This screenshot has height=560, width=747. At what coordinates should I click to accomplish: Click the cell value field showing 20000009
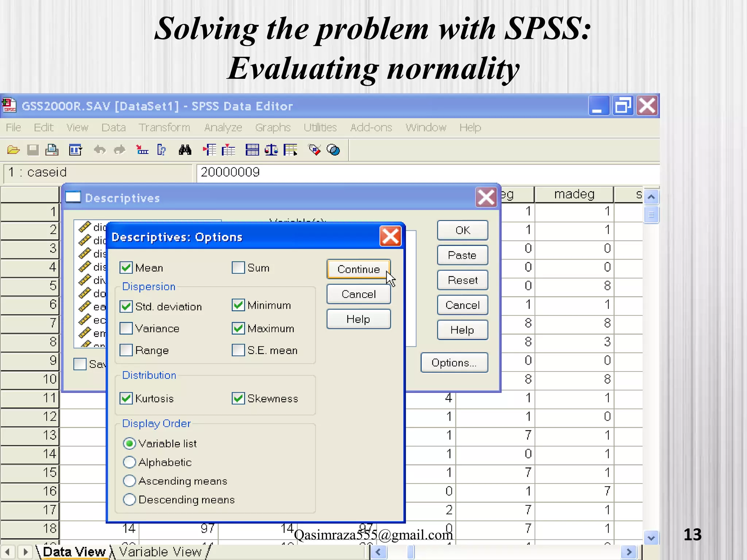click(428, 172)
